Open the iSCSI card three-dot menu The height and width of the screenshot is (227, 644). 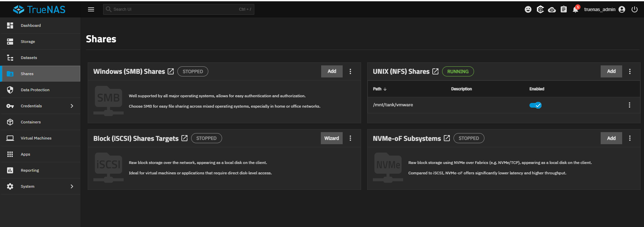(x=350, y=138)
